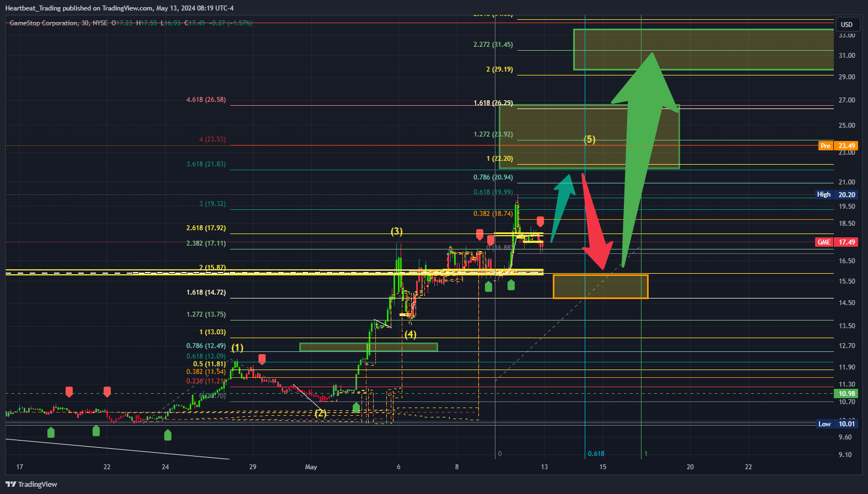Screen dimensions: 868x494
Task: Click the TradingView logo at the bottom
Action: tap(31, 484)
